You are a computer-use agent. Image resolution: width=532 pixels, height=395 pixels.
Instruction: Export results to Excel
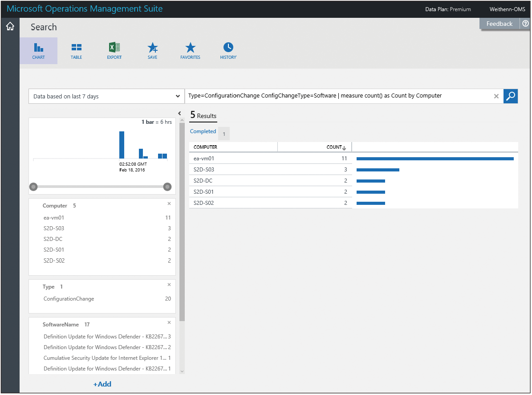114,51
